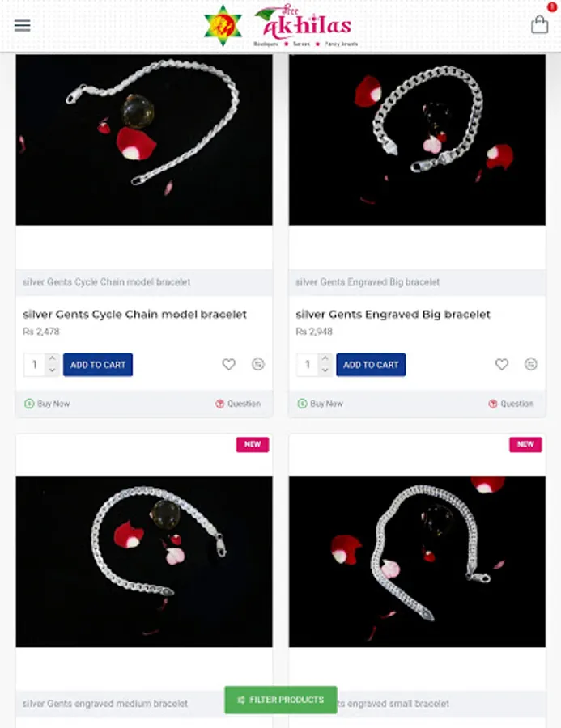Ask a Question about Engraved Big bracelet
Viewport: 561px width, 728px height.
(x=511, y=404)
